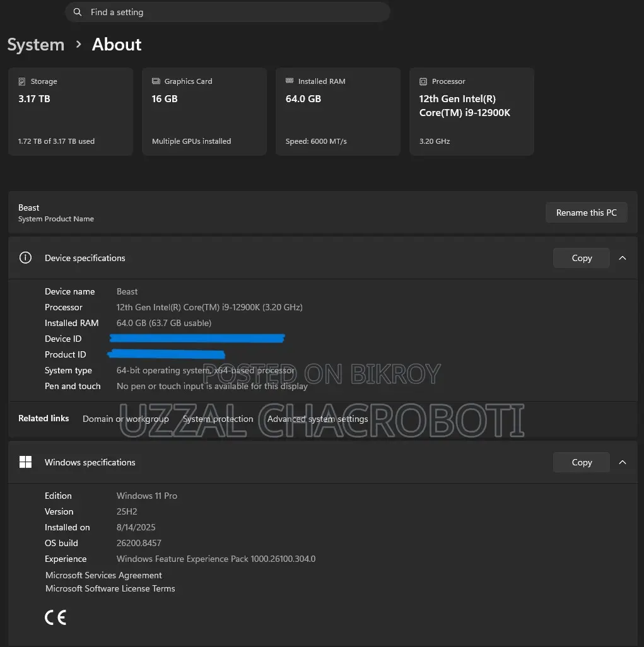Open Microsoft Services Agreement link
Viewport: 644px width, 647px height.
click(103, 575)
